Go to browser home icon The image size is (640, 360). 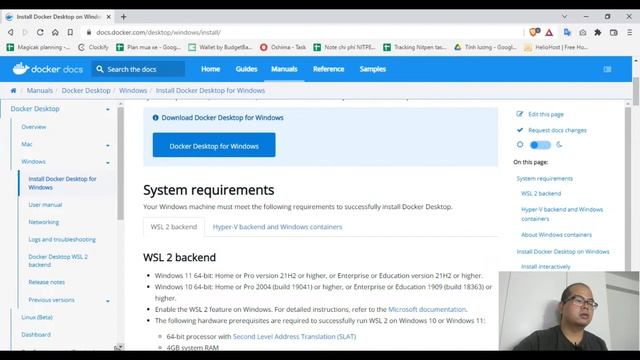coord(55,32)
